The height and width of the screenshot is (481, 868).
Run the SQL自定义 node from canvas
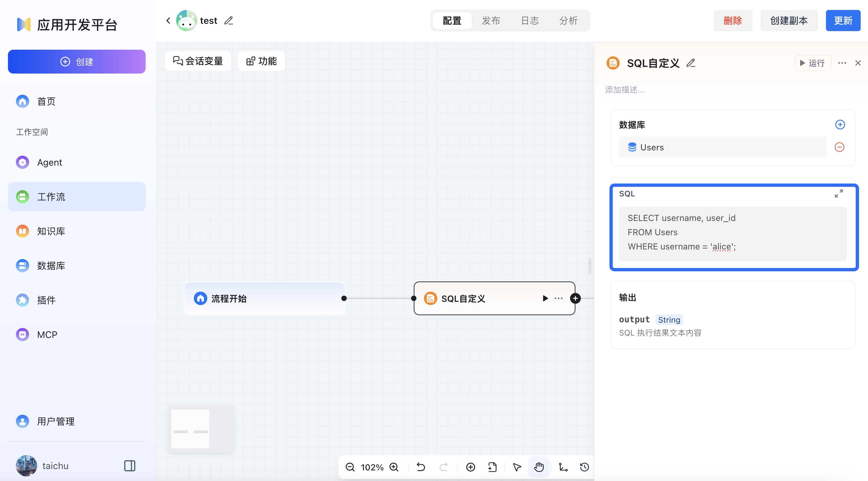(545, 298)
